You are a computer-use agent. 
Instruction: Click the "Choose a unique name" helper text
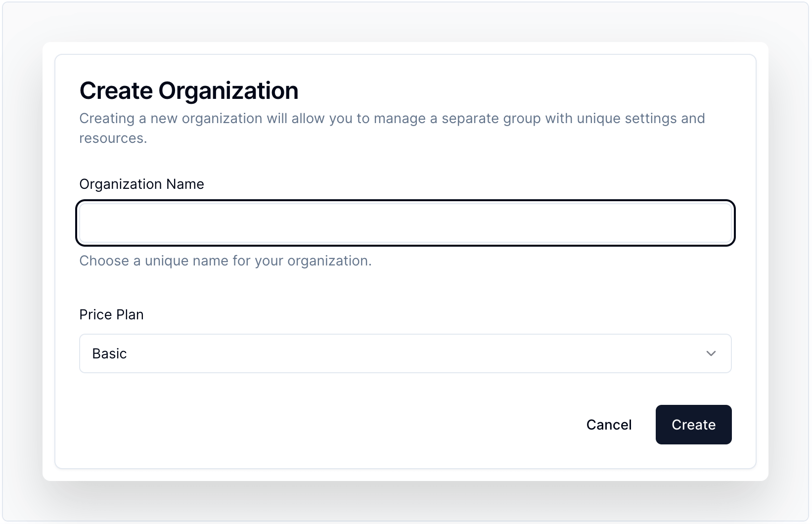point(226,261)
